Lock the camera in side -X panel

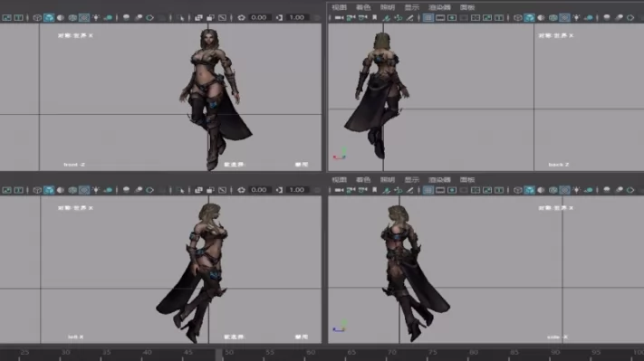[351, 190]
